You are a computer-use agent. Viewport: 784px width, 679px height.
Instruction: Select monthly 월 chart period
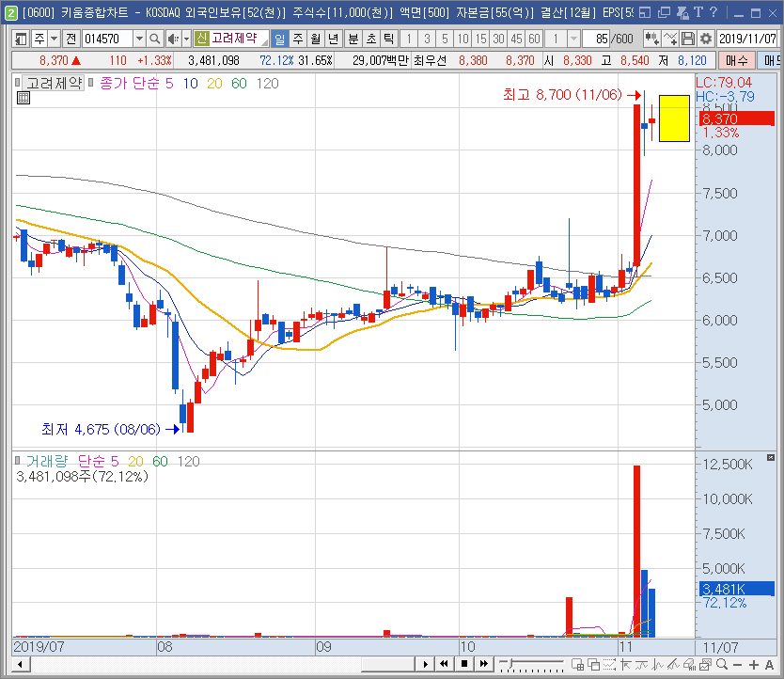click(316, 39)
